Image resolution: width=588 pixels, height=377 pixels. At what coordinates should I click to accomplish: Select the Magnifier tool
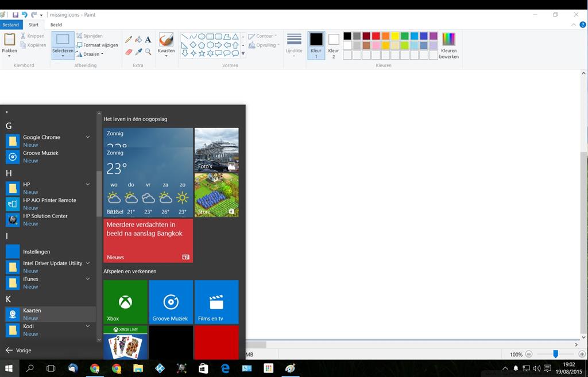pos(148,52)
